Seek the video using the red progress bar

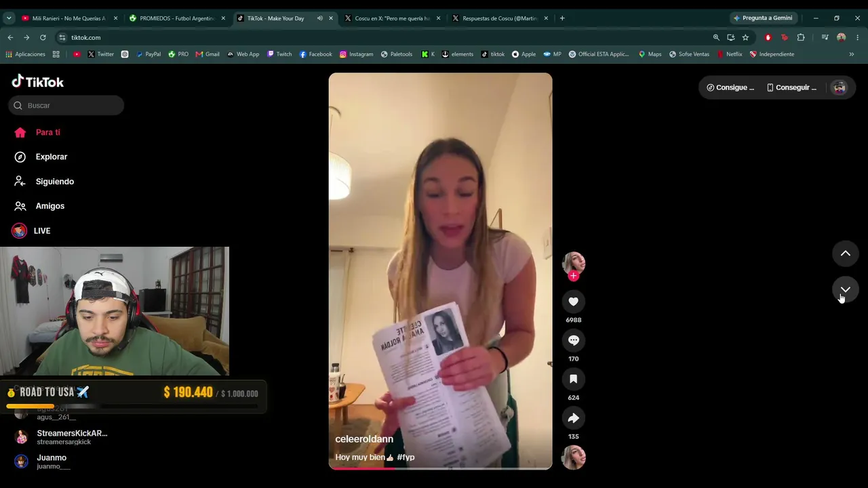tap(440, 468)
